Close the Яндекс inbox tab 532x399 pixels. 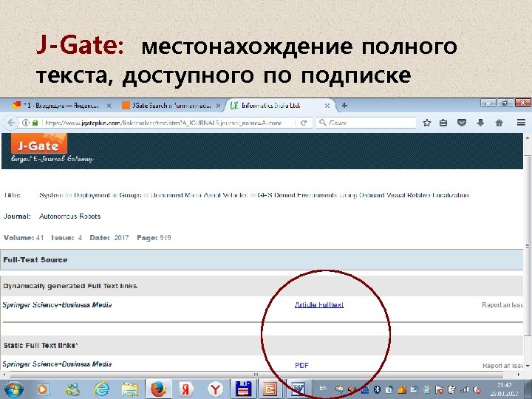click(109, 106)
